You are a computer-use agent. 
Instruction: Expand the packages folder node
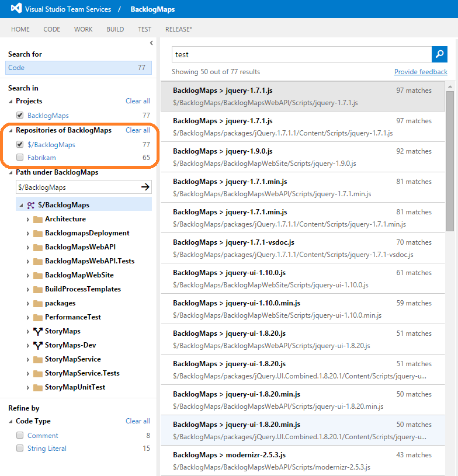(27, 303)
